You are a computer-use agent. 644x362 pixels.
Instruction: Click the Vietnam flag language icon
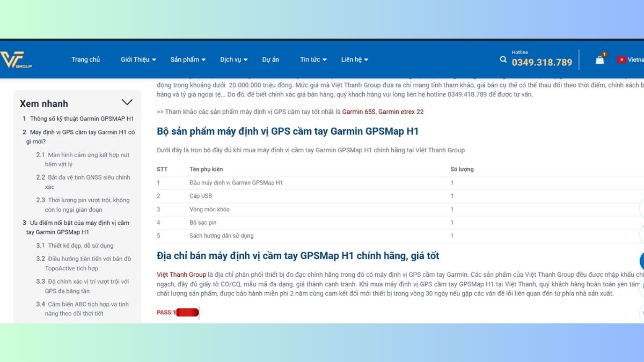pyautogui.click(x=621, y=60)
